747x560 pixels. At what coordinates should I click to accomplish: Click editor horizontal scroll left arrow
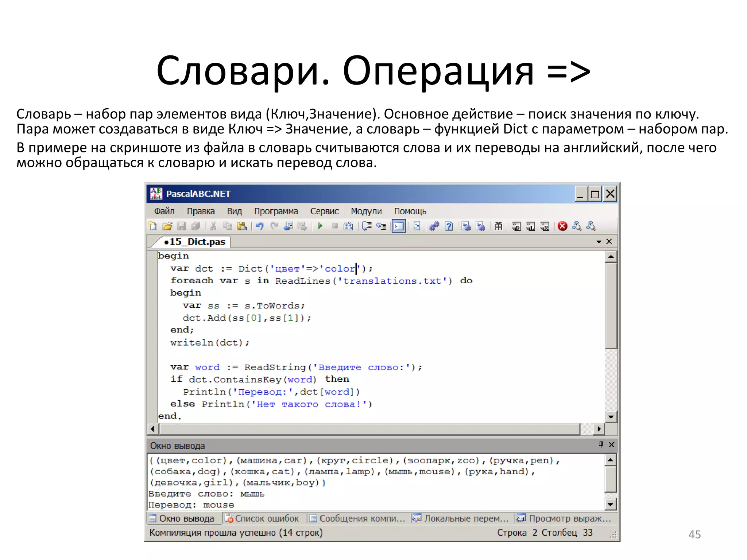153,429
